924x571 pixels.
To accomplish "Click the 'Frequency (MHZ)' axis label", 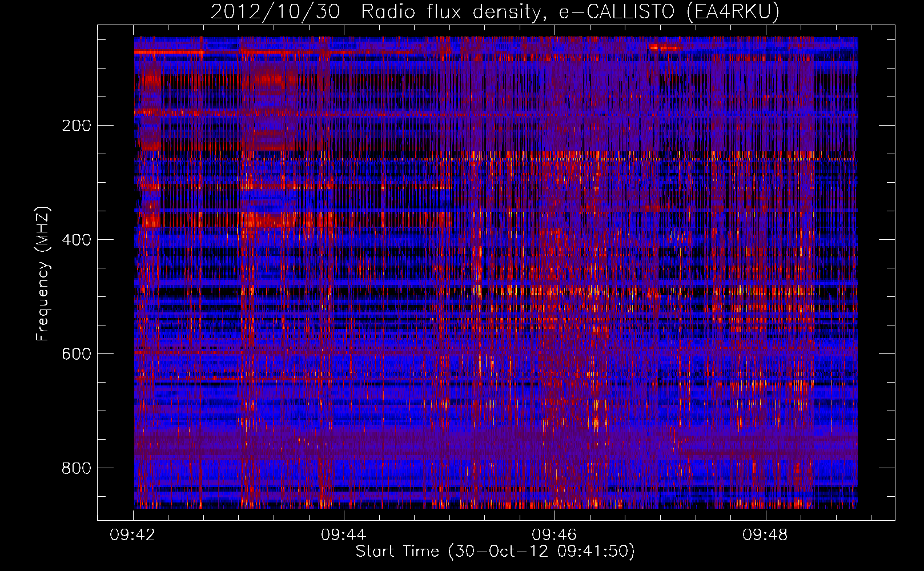I will click(43, 274).
